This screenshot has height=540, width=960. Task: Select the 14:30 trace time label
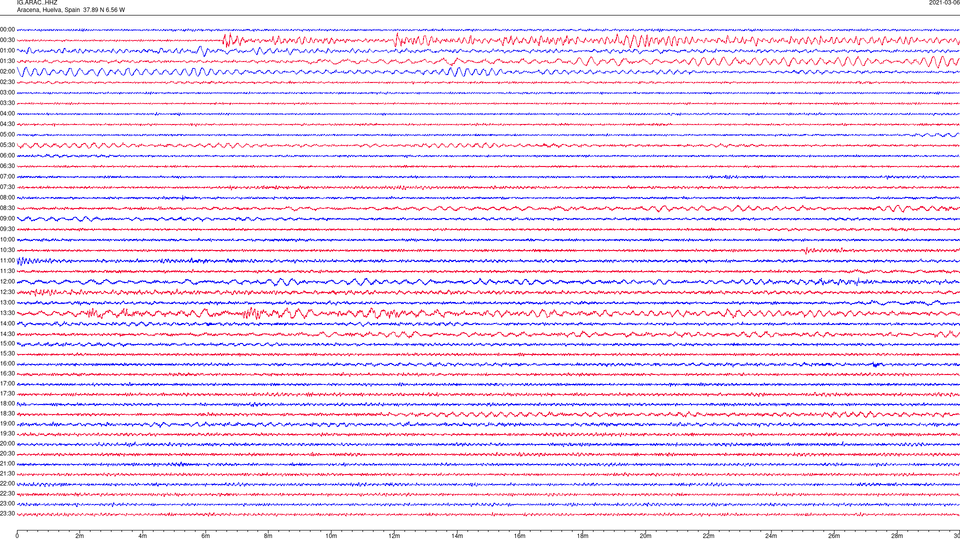[7, 334]
